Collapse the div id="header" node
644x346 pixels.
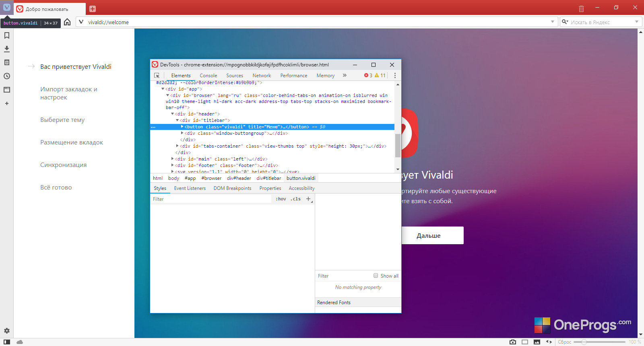173,114
